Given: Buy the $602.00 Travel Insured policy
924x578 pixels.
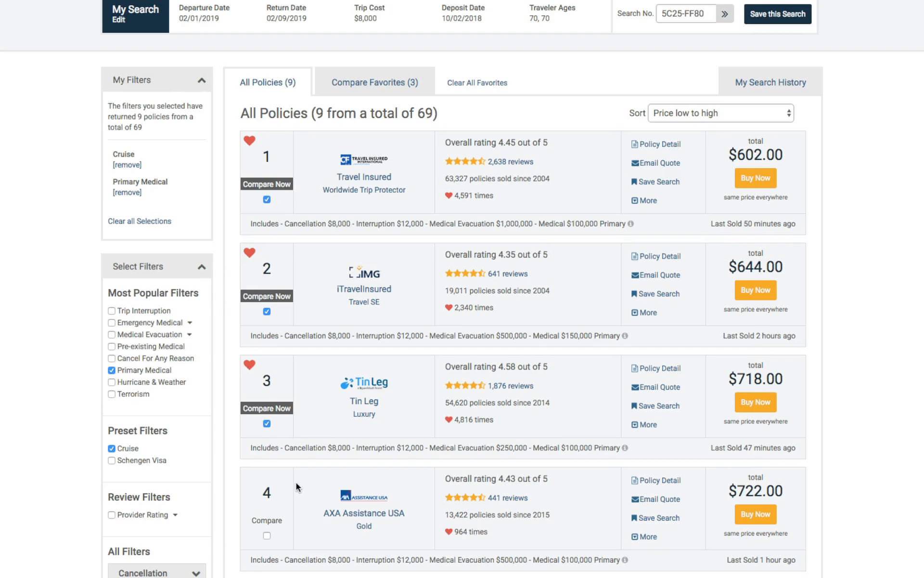Looking at the screenshot, I should [x=755, y=178].
